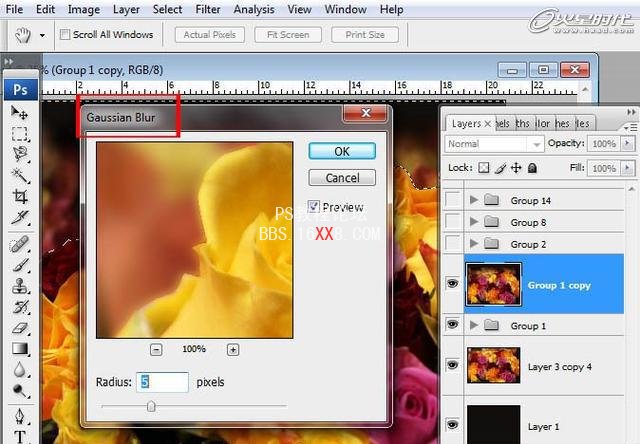Image resolution: width=640 pixels, height=444 pixels.
Task: Select the Pen tool
Action: click(19, 416)
